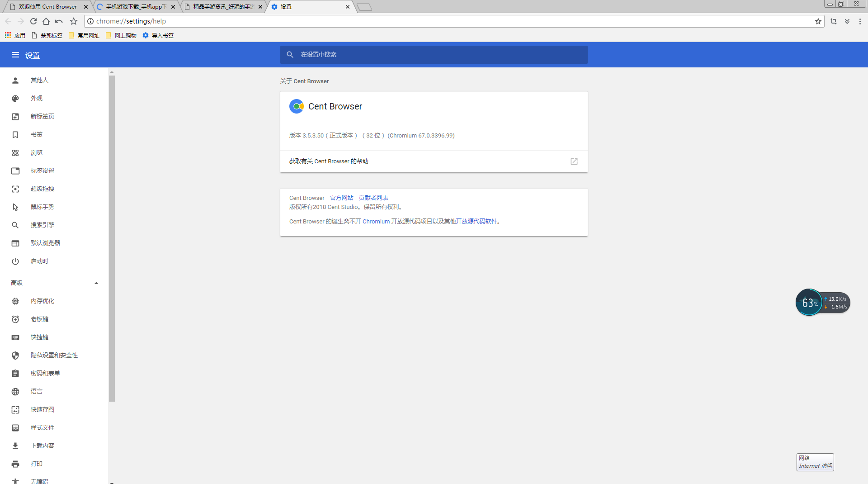Click the 其他人 person icon
The image size is (868, 484).
[x=15, y=80]
